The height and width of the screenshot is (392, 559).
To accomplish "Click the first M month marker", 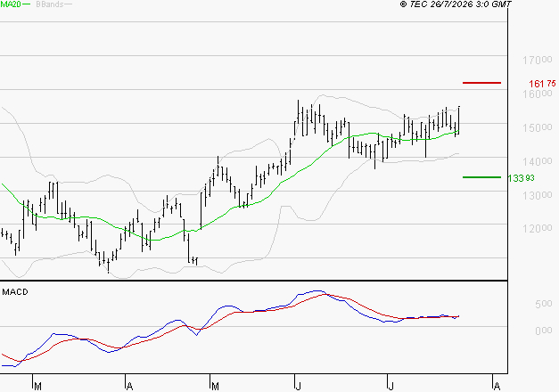I will [x=37, y=387].
